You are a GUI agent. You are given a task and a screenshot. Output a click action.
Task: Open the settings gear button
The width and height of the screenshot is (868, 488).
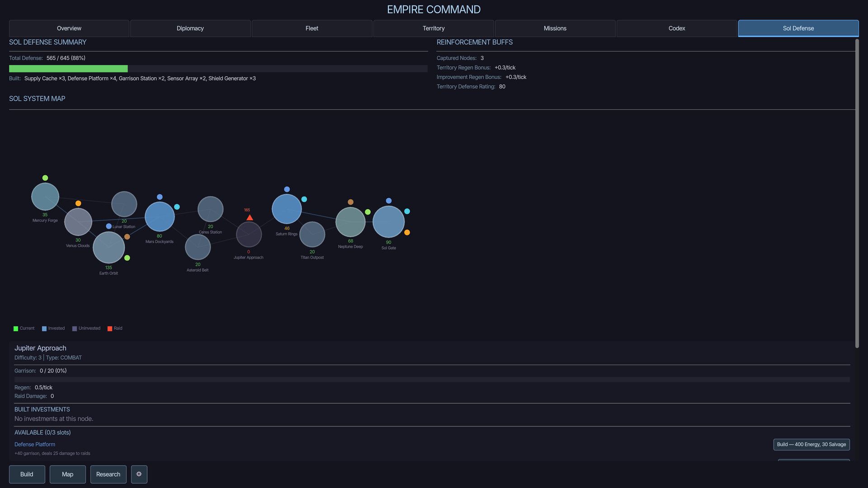click(x=139, y=474)
